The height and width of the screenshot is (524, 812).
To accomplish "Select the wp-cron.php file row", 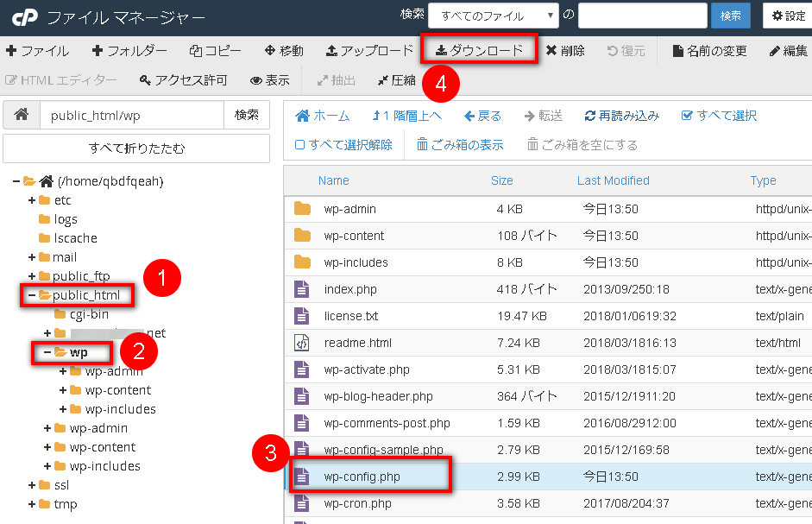I will (x=548, y=503).
